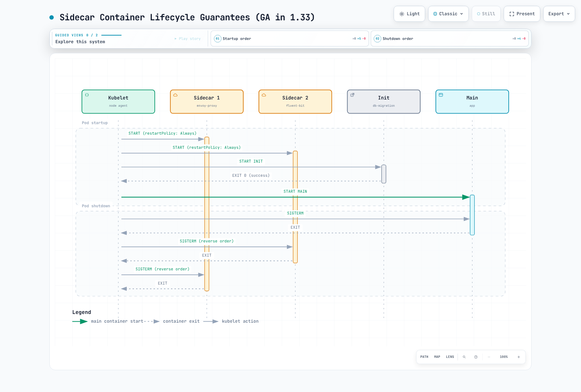Select the 01 Startup order view

(x=290, y=38)
